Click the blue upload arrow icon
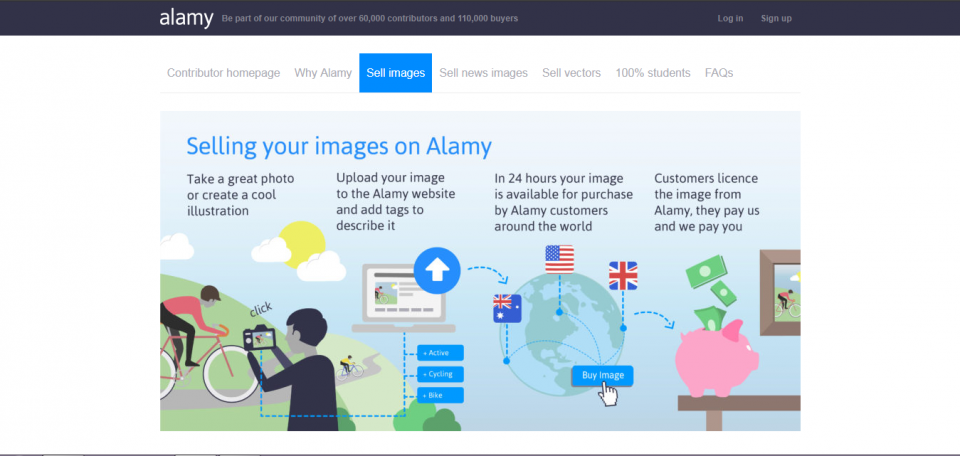Screen dimensions: 960x456 tap(436, 270)
